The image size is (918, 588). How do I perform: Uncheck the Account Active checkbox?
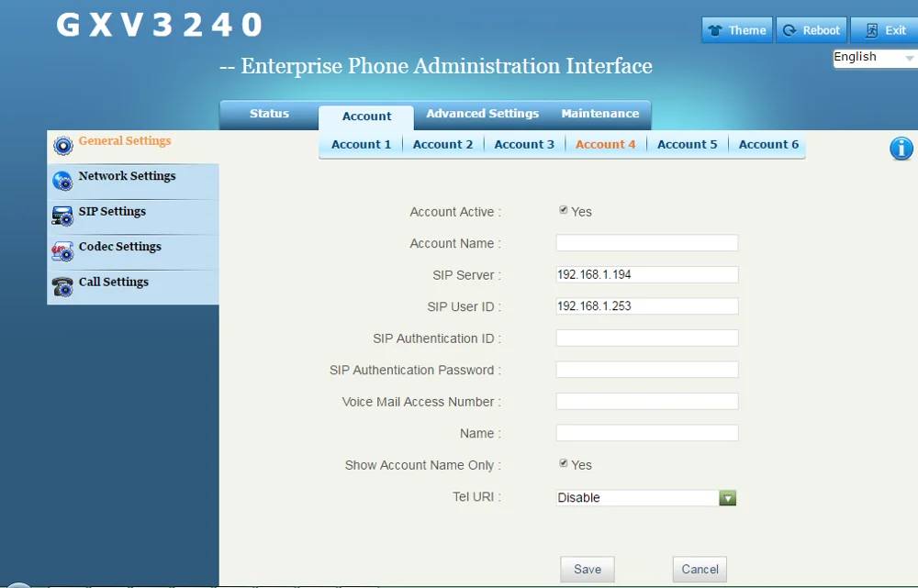pos(564,210)
